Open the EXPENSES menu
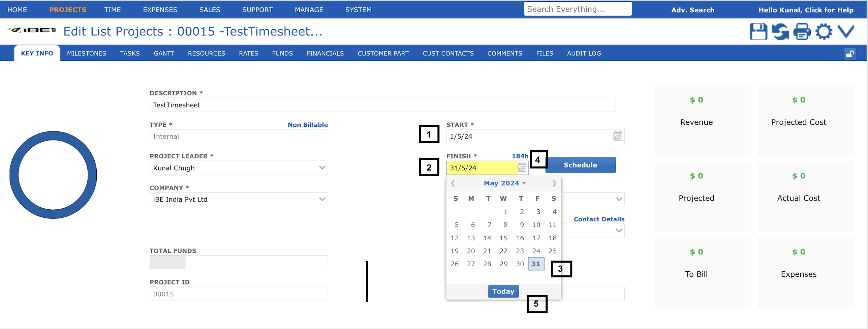The image size is (868, 329). pos(160,10)
